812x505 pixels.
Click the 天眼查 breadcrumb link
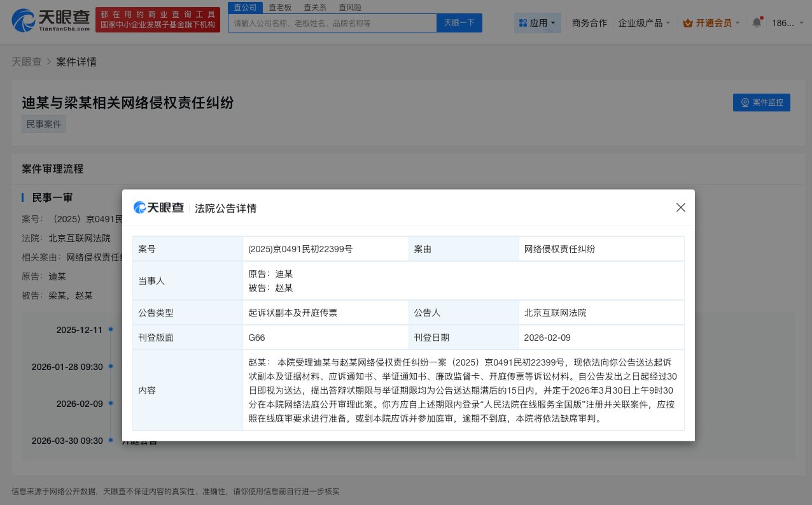point(27,62)
